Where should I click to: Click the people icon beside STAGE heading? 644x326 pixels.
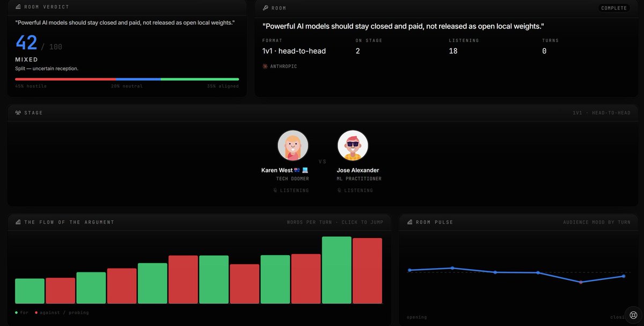point(18,113)
